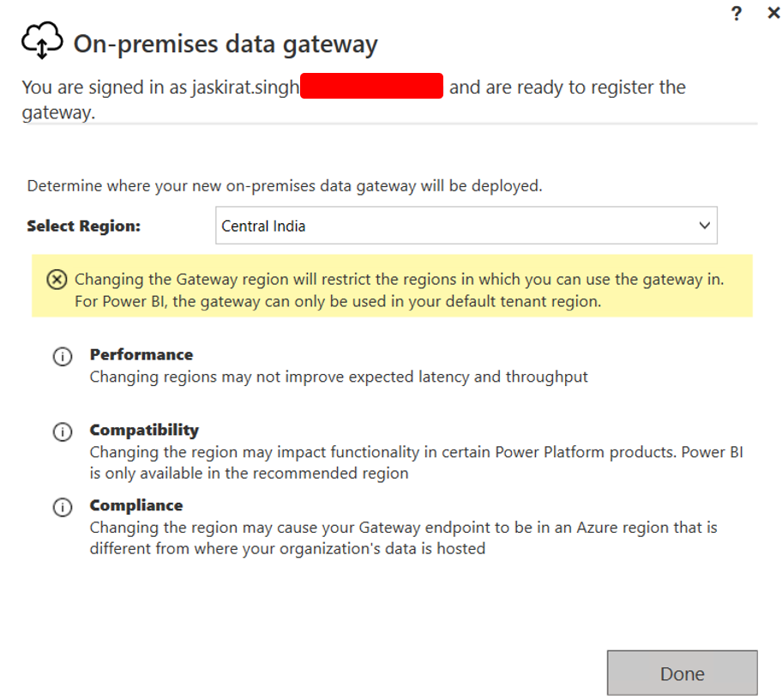The image size is (782, 700).
Task: Click the Compatibility heading
Action: click(x=144, y=430)
